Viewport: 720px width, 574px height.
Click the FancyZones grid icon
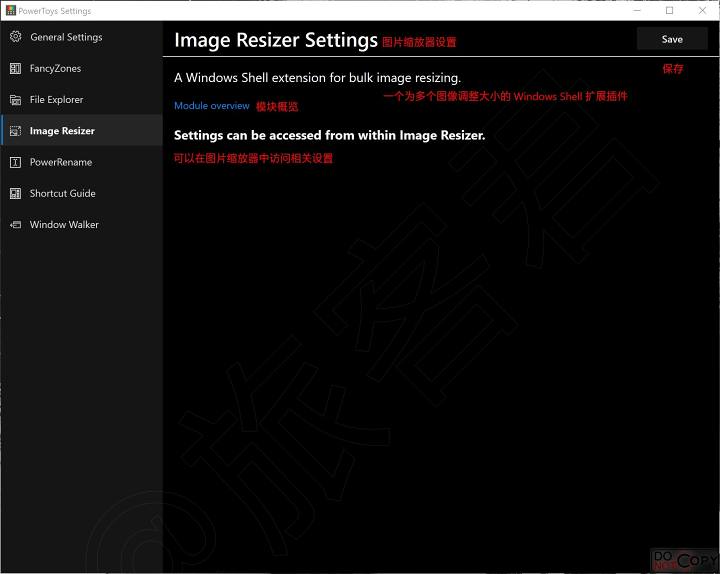click(15, 68)
